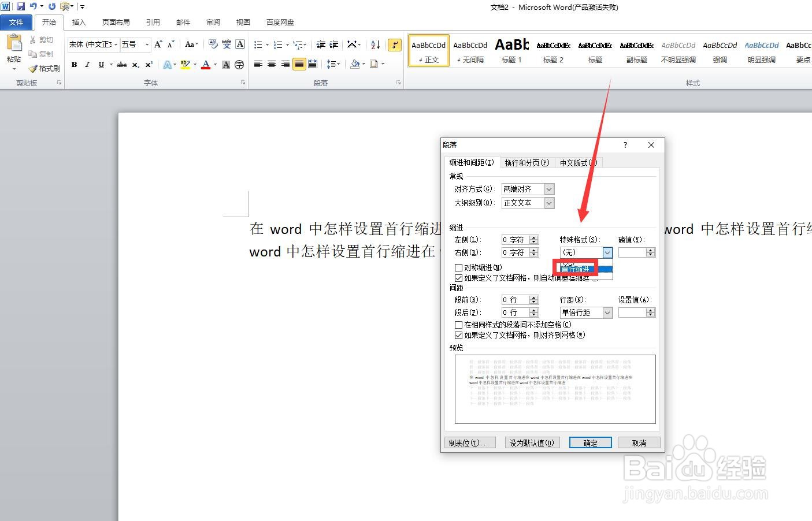Screen dimensions: 812x521
Task: Toggle bold formatting in the Font group
Action: coord(74,64)
